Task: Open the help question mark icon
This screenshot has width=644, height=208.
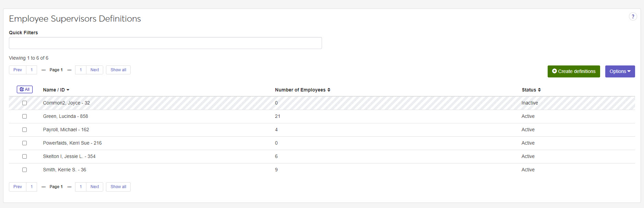Action: coord(633,16)
